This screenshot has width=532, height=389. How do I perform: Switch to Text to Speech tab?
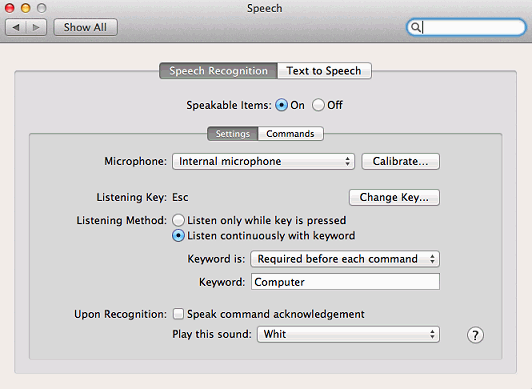point(324,71)
